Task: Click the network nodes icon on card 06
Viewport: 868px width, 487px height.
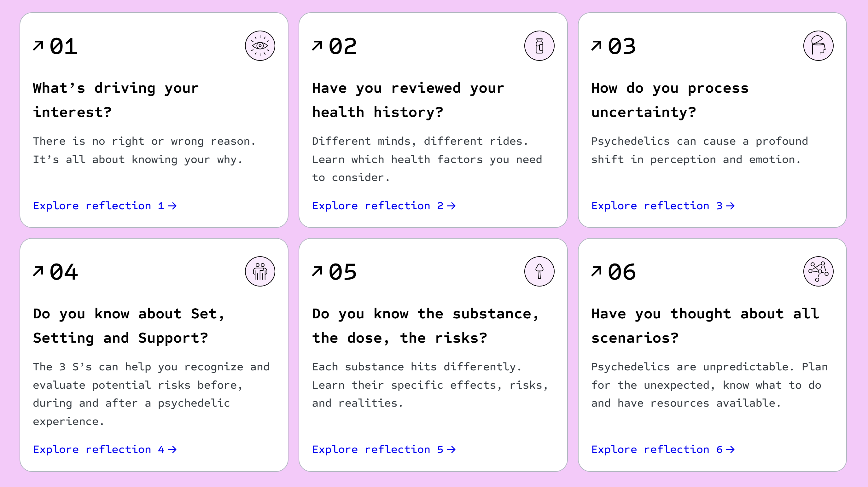Action: [x=818, y=271]
